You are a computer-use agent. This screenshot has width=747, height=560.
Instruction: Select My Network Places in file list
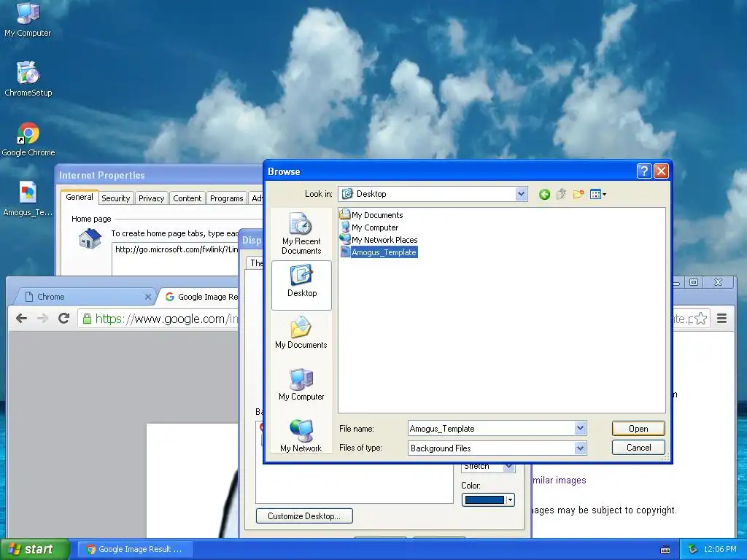coord(379,240)
